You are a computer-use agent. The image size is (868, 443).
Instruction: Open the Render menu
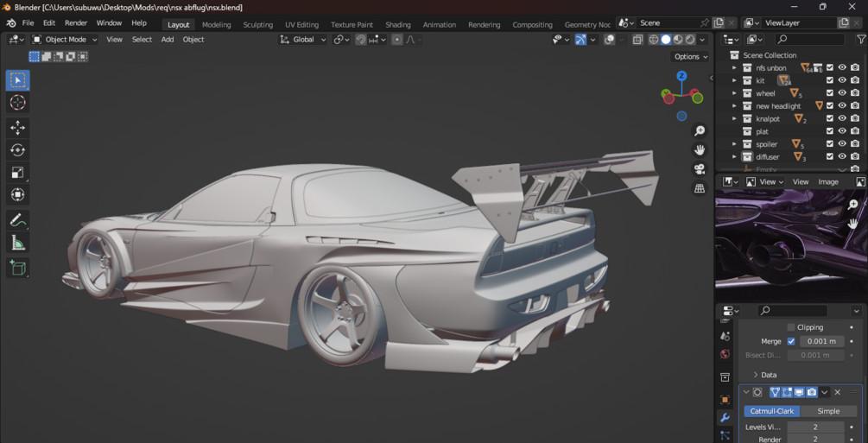[x=76, y=23]
